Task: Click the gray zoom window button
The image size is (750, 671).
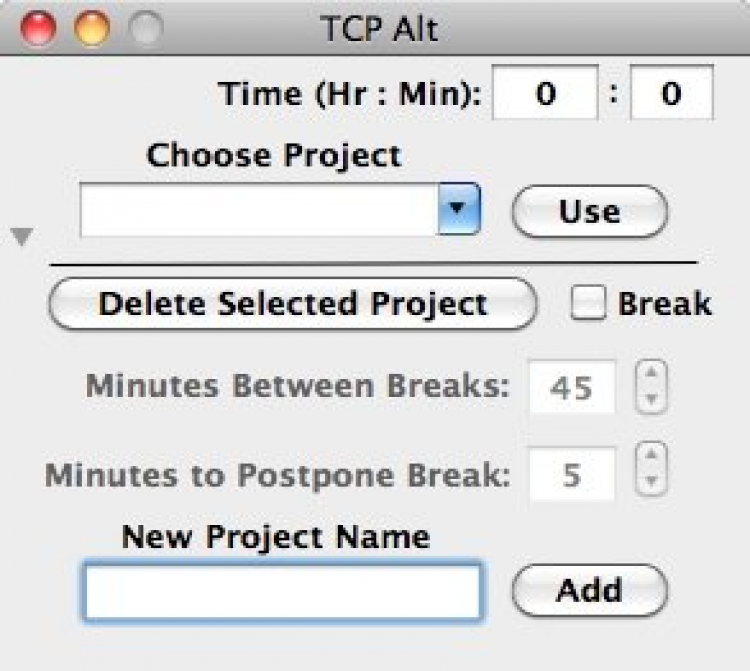Action: pyautogui.click(x=146, y=29)
